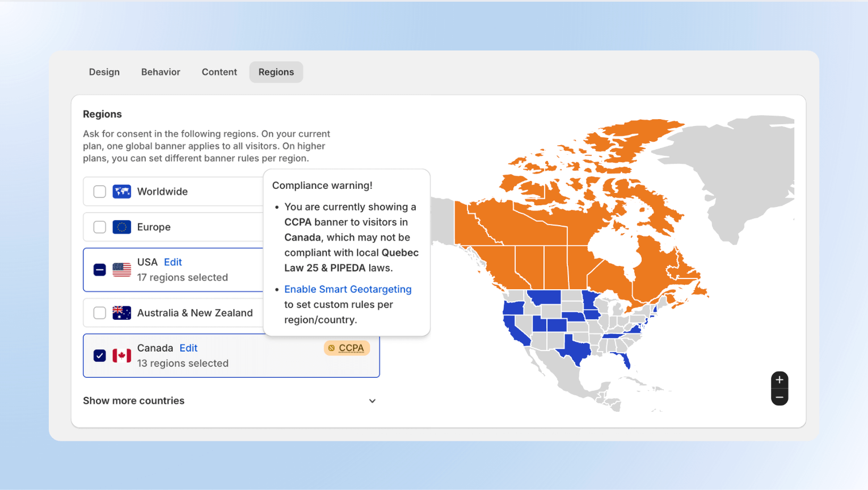
Task: Open the Behavior tab
Action: [x=161, y=71]
